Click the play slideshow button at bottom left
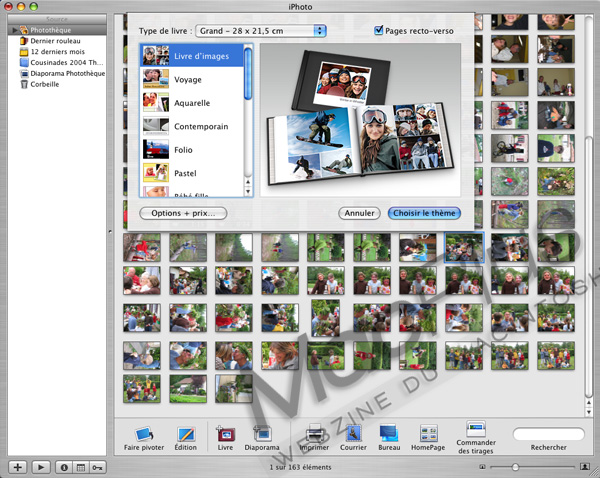 click(41, 467)
